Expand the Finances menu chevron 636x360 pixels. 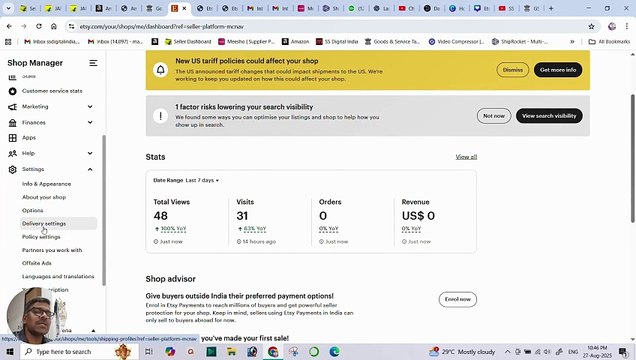90,122
